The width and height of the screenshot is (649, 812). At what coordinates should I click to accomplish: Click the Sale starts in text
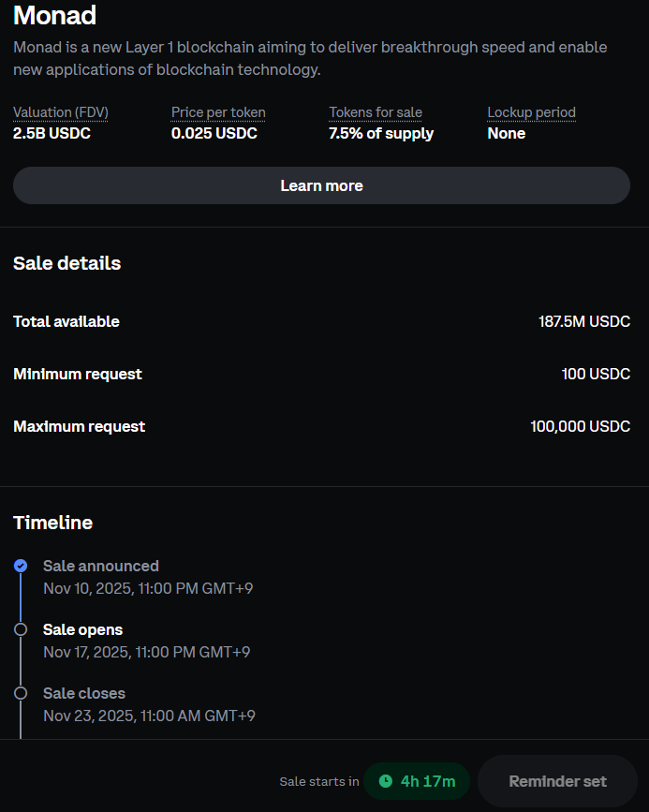click(x=319, y=781)
